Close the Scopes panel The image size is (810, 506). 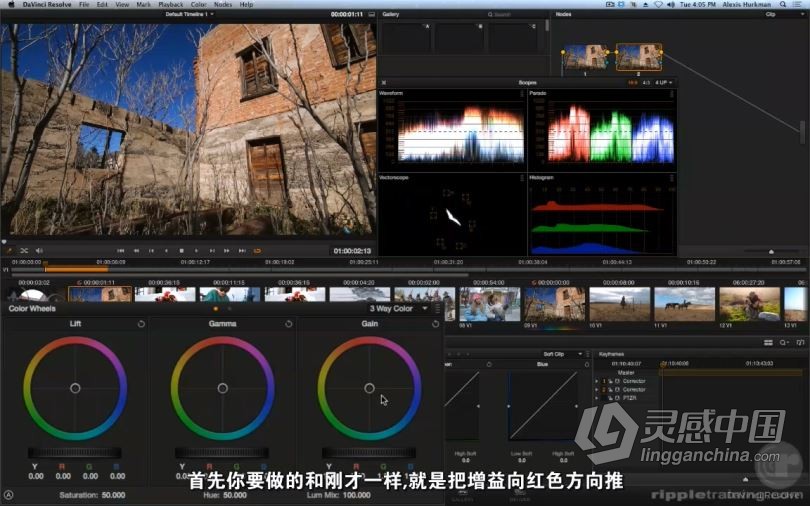[384, 83]
